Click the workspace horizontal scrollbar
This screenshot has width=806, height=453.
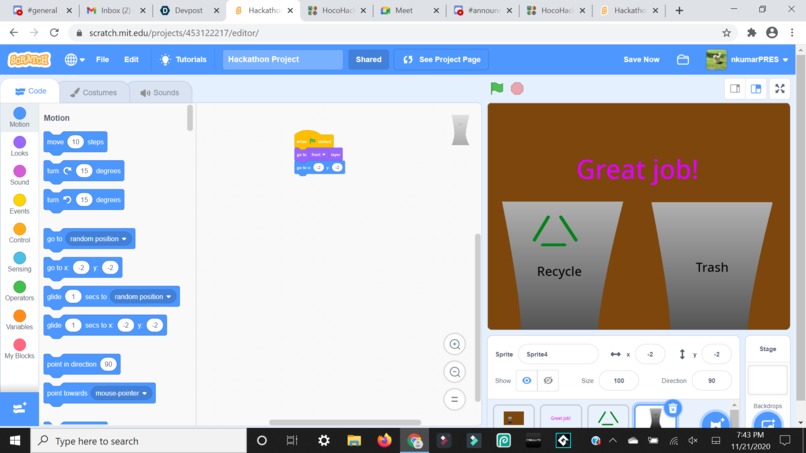coord(345,423)
